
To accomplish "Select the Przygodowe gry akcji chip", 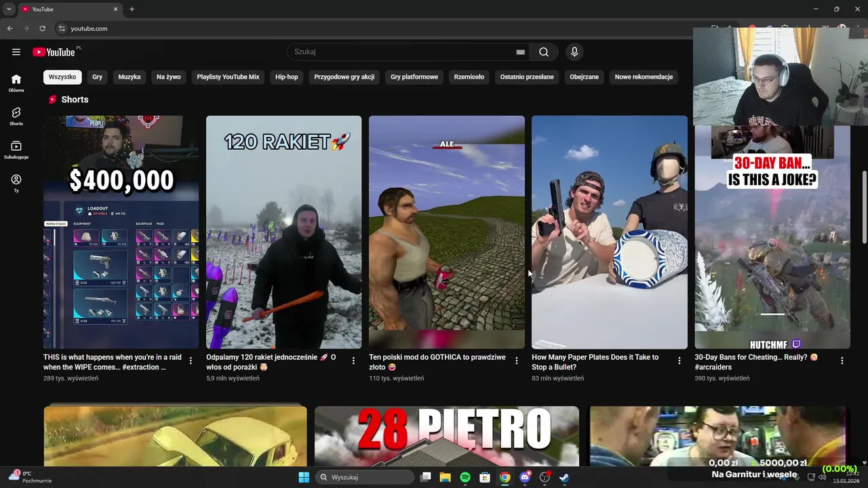I will (344, 77).
